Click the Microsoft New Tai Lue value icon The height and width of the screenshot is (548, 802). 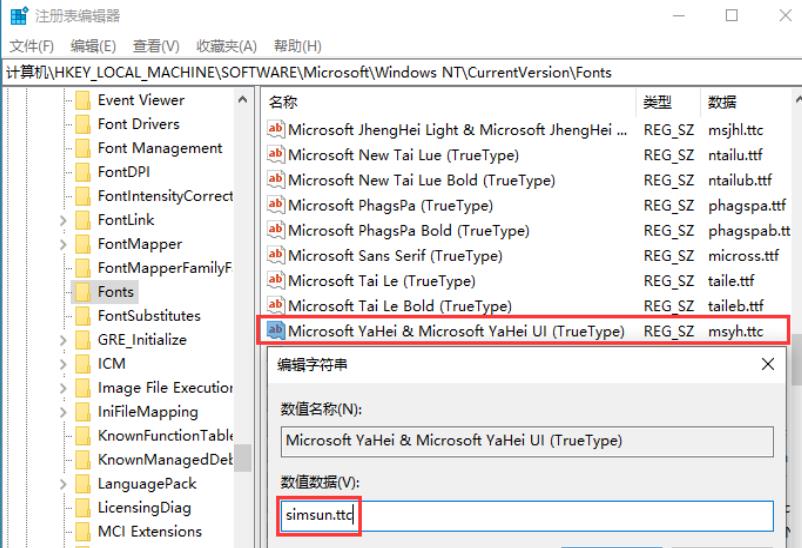[276, 155]
